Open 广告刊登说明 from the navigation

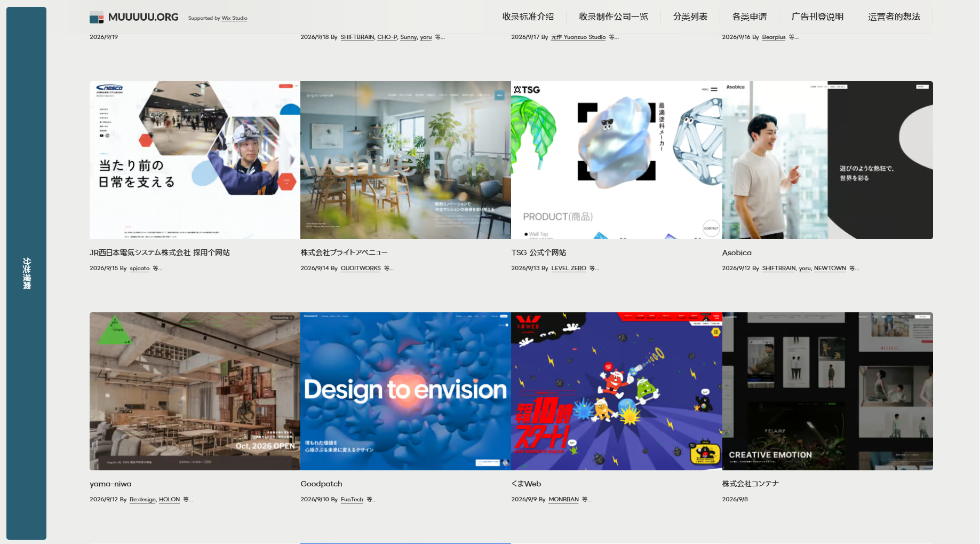[x=817, y=17]
